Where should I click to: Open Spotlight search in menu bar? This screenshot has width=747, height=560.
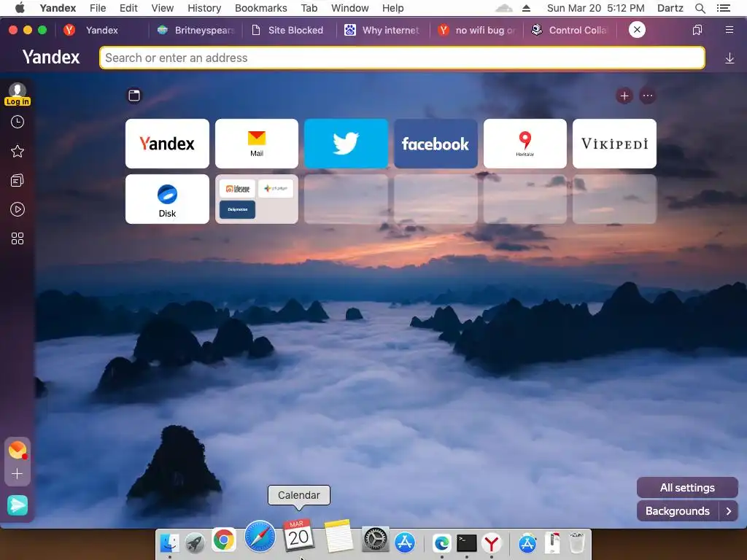[x=700, y=8]
